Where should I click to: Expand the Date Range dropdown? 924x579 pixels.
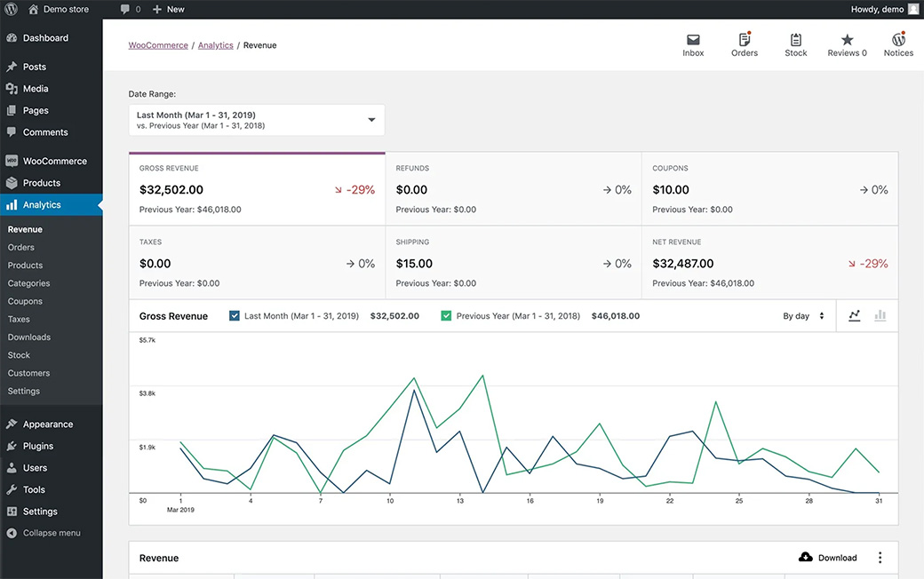click(257, 120)
